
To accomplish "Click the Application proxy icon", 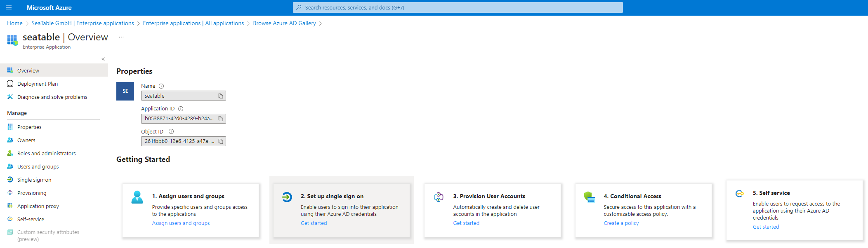I will point(10,206).
